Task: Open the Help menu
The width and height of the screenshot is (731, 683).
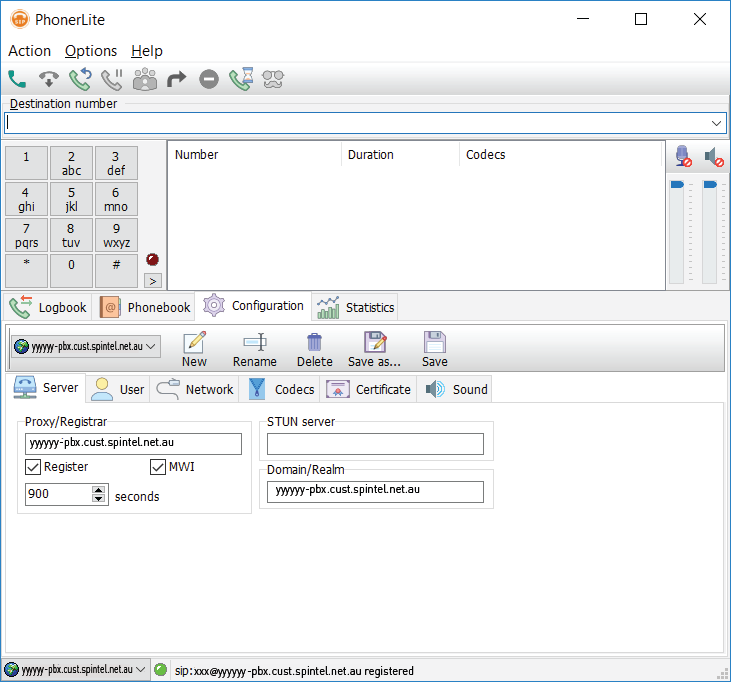Action: coord(147,51)
